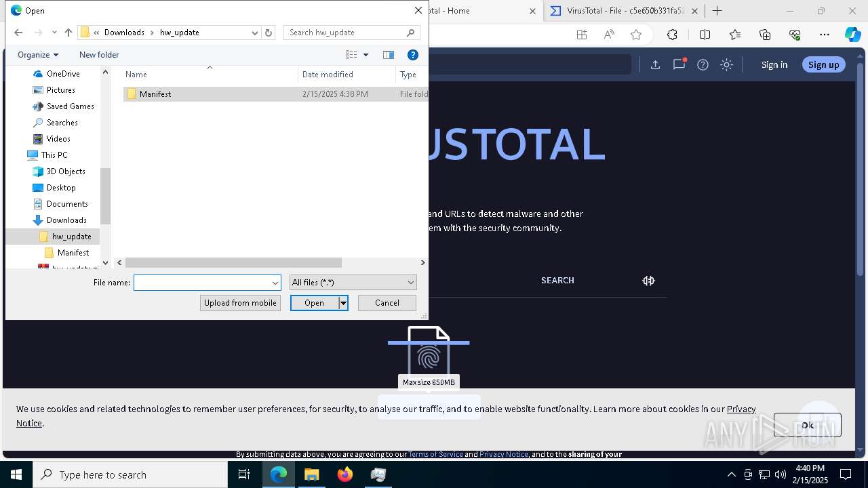This screenshot has width=868, height=488.
Task: Open recent locations dropdown arrow
Action: pos(54,33)
